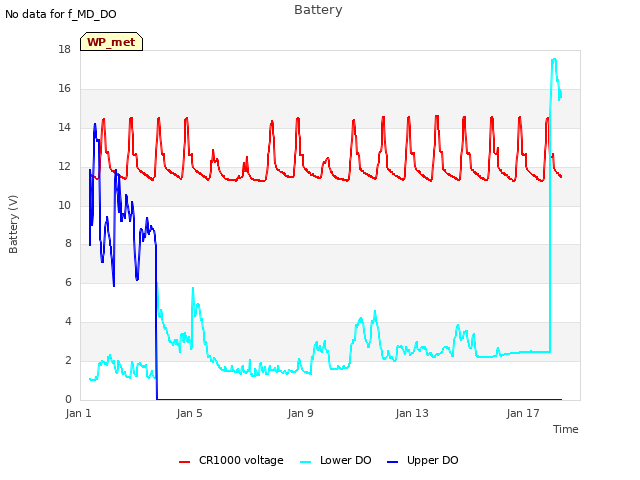Click the Jan 5 x-axis label
Image resolution: width=640 pixels, height=480 pixels.
pyautogui.click(x=189, y=413)
